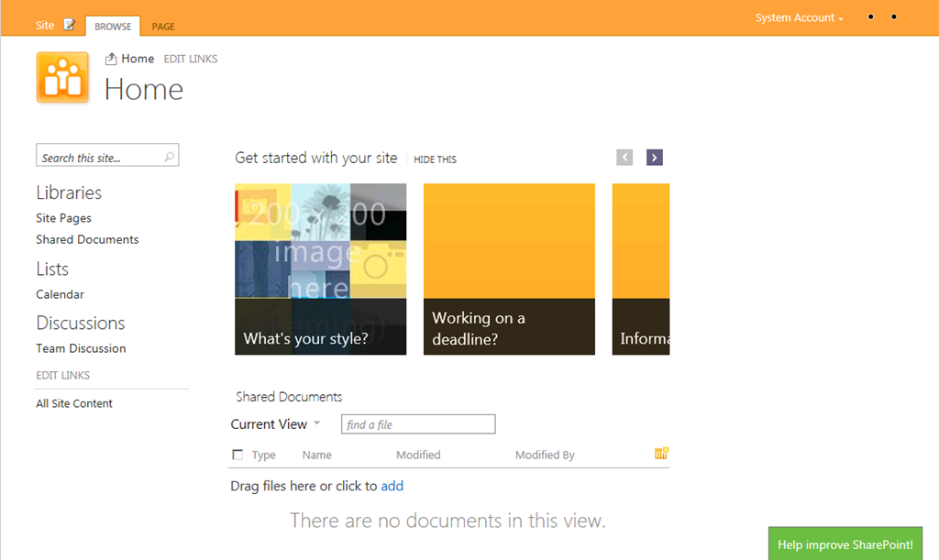The image size is (939, 560).
Task: Open the What's your style tile
Action: [x=320, y=269]
